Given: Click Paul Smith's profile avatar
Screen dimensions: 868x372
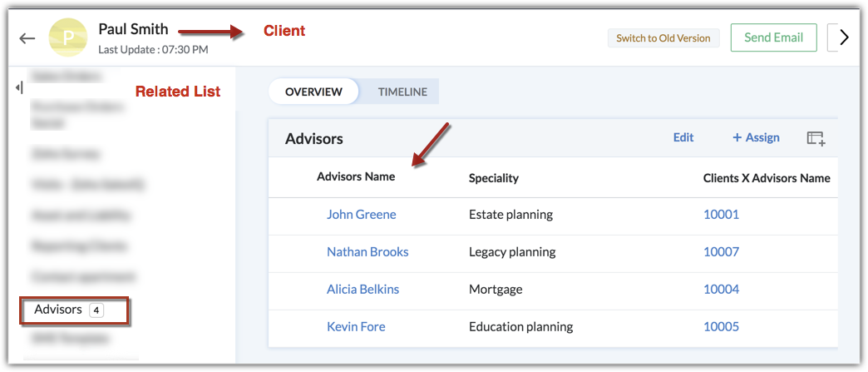Looking at the screenshot, I should click(x=68, y=37).
